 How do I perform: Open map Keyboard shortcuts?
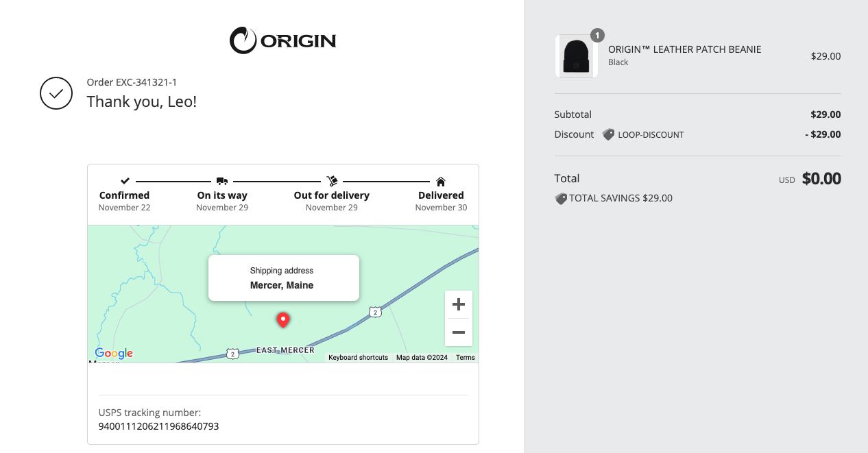point(358,358)
